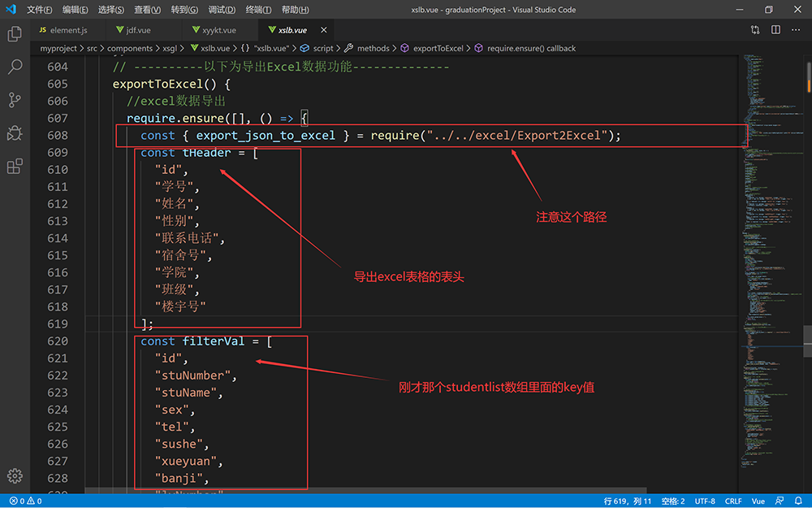The width and height of the screenshot is (812, 508).
Task: Open the Explorer view in the activity bar
Action: pyautogui.click(x=14, y=34)
